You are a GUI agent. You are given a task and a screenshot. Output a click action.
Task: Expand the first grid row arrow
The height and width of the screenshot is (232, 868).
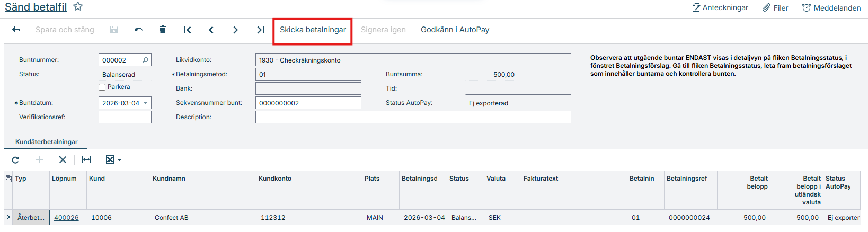click(8, 217)
